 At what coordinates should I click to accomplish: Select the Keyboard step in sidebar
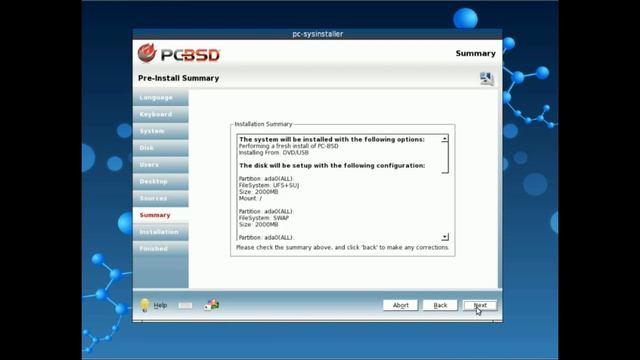point(160,115)
